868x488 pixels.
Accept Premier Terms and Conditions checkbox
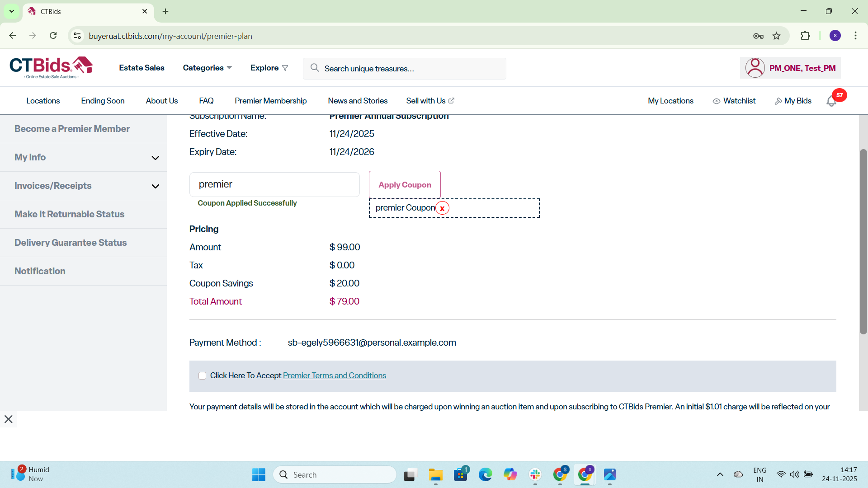pos(202,376)
